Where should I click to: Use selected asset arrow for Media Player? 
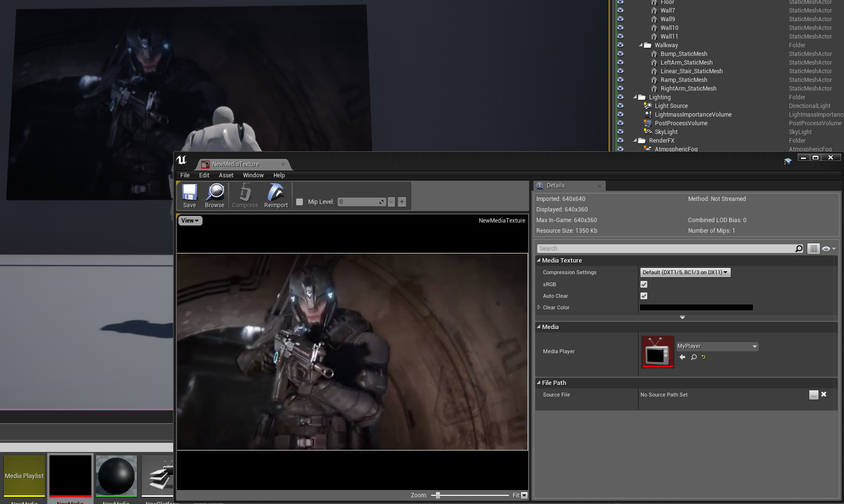pyautogui.click(x=682, y=357)
